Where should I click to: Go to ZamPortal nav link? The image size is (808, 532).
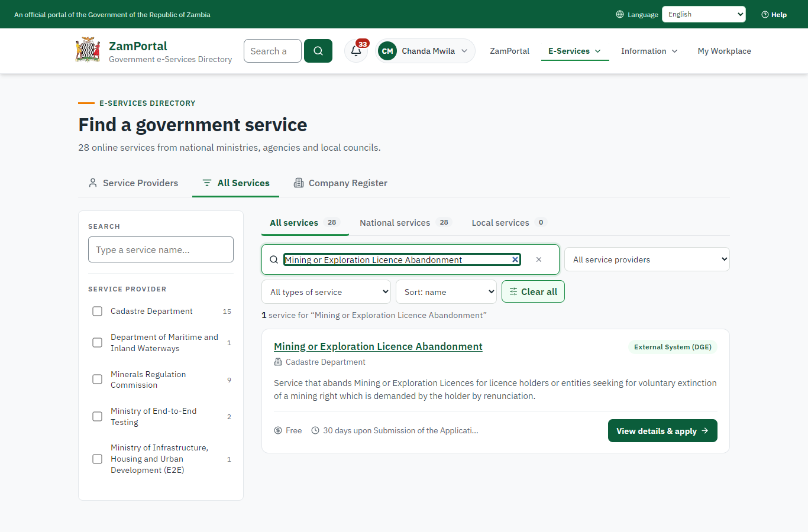[x=509, y=51]
